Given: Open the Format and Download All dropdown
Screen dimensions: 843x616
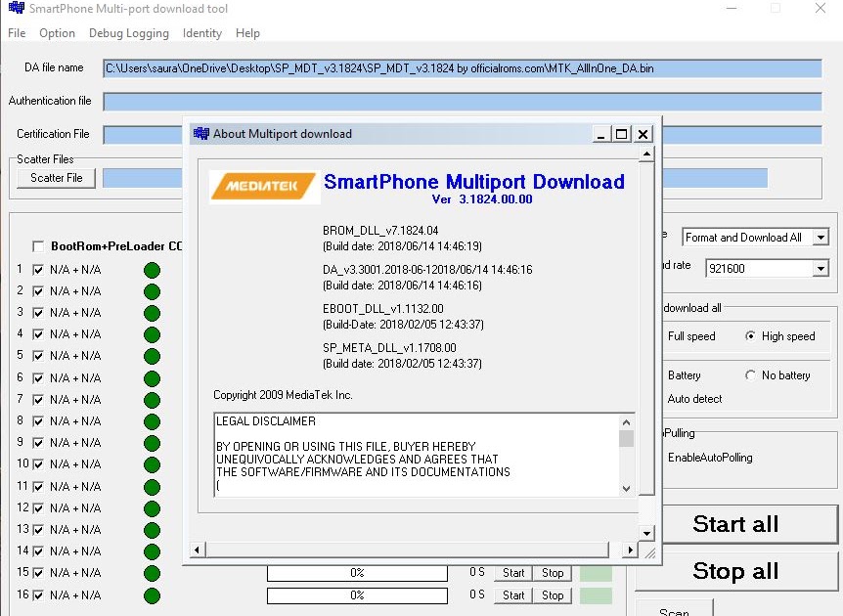Looking at the screenshot, I should point(821,236).
